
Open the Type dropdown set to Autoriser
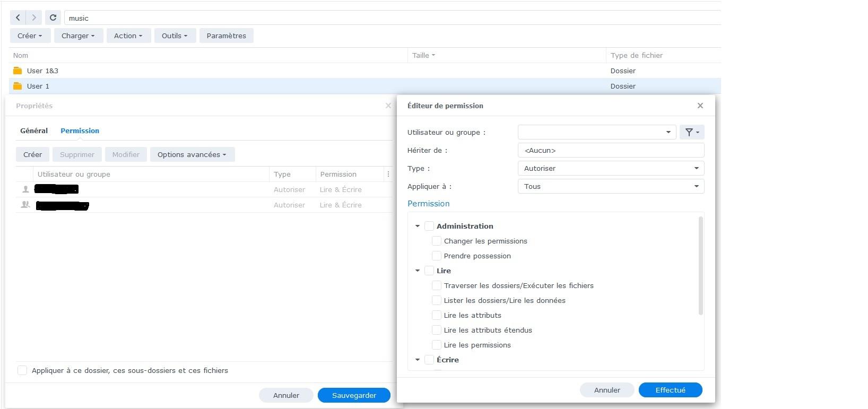[610, 168]
